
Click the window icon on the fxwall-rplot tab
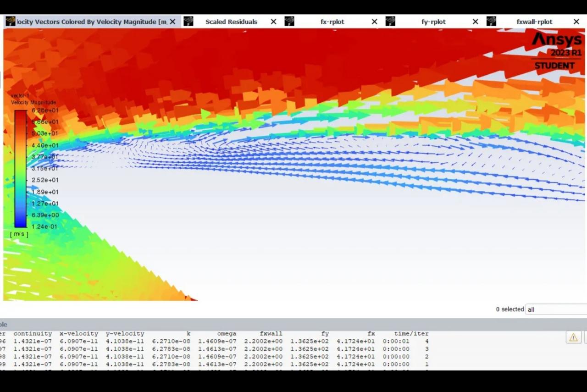491,21
